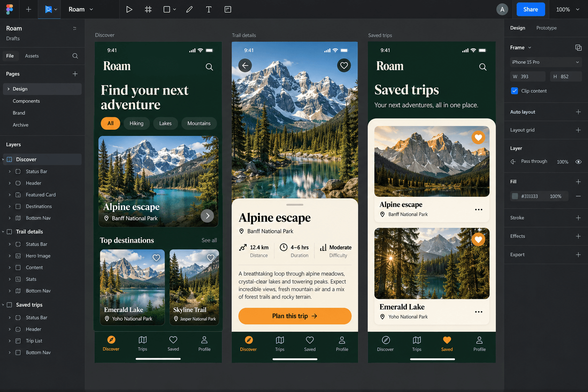Select the File tab
Viewport: 588px width, 392px height.
click(x=10, y=56)
